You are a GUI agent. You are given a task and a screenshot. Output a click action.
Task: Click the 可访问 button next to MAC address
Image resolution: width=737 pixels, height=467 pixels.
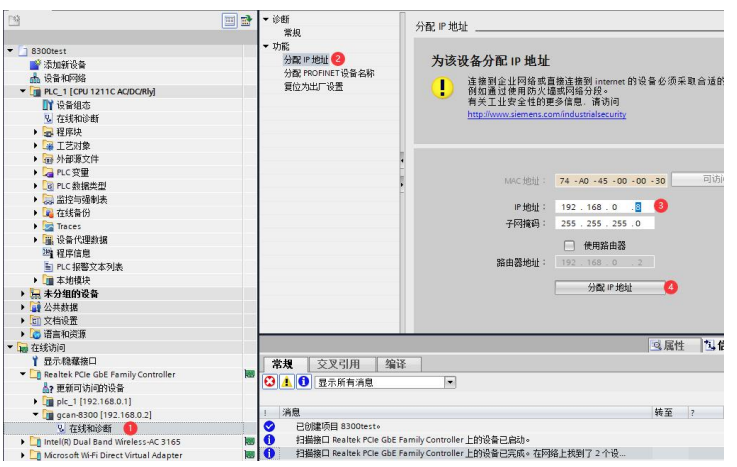point(698,179)
